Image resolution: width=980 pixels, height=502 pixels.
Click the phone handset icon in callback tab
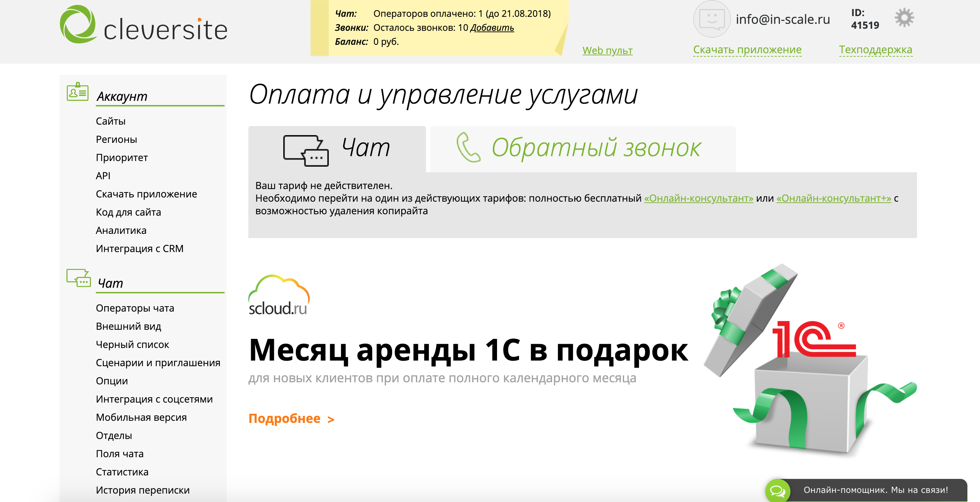tap(468, 147)
